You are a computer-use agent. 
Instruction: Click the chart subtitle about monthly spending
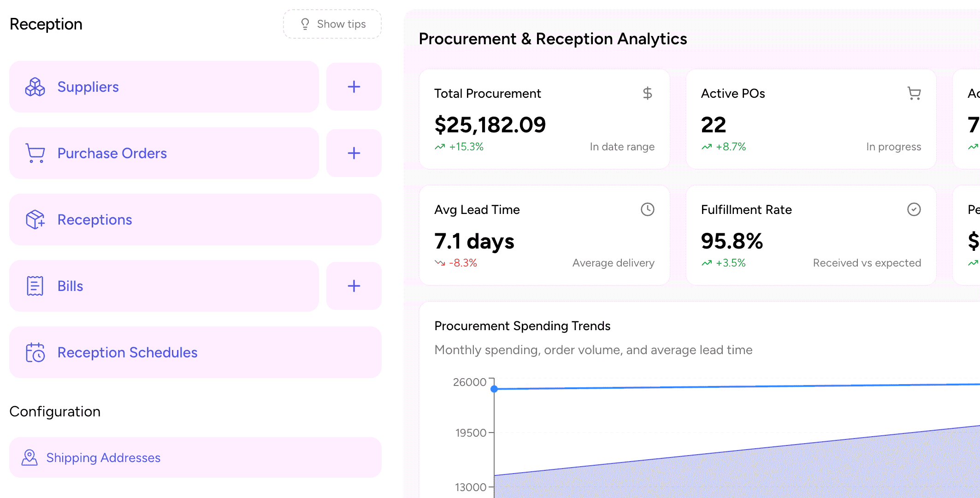click(593, 350)
